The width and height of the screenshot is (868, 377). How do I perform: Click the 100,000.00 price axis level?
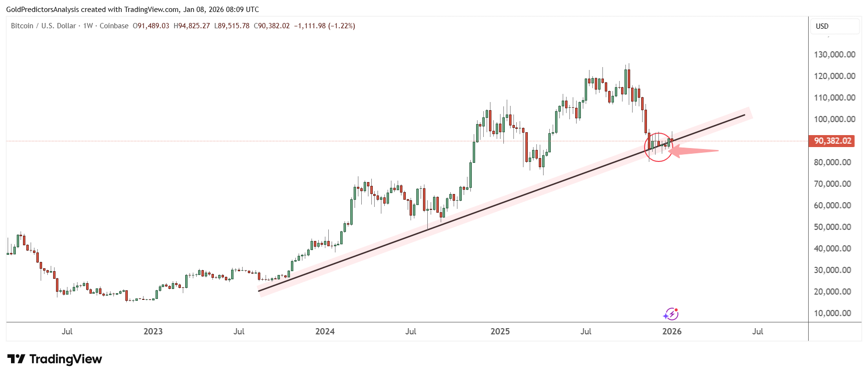pyautogui.click(x=835, y=119)
